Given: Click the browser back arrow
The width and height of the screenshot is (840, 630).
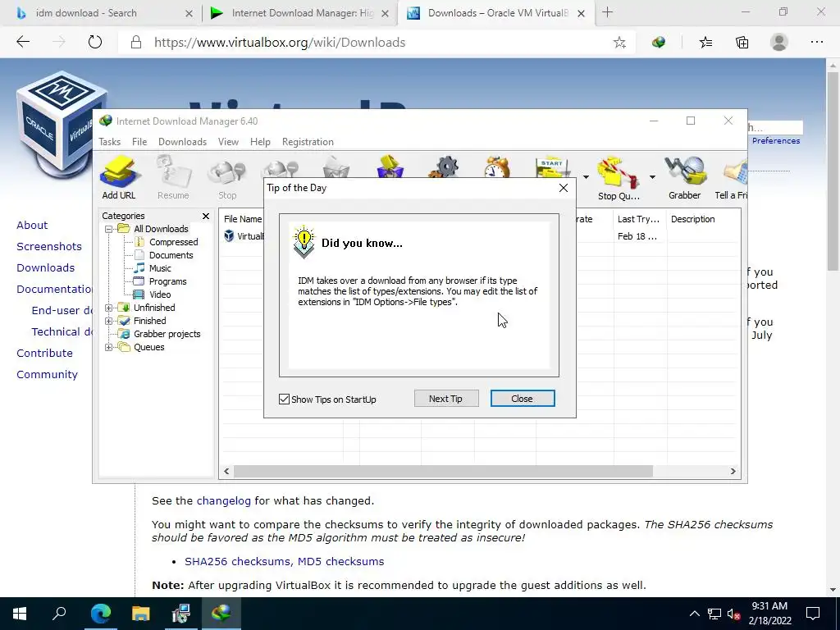Looking at the screenshot, I should [23, 42].
